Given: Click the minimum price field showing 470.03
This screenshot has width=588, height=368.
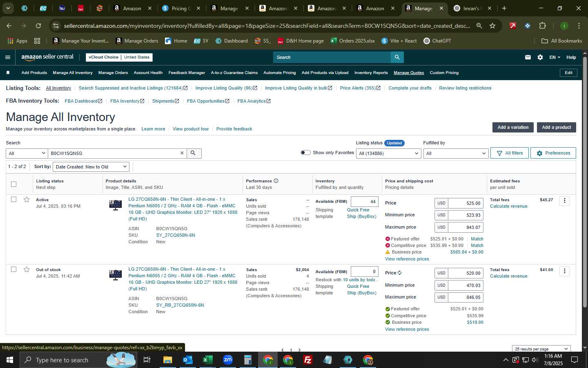Looking at the screenshot, I should click(465, 285).
